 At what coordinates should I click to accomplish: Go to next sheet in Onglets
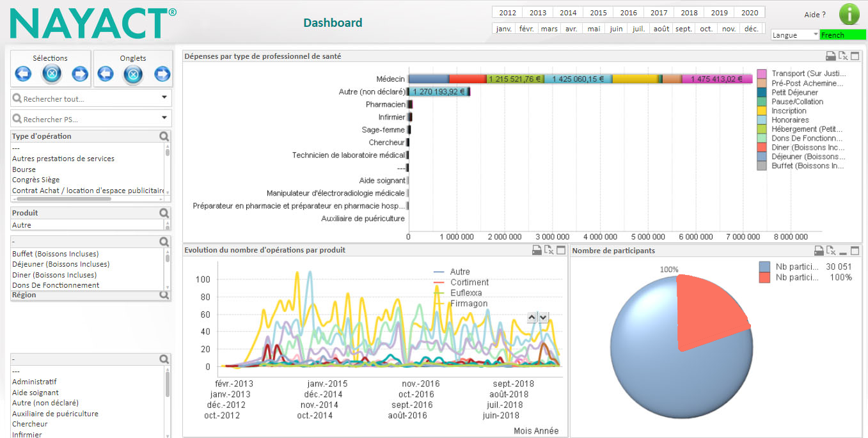point(162,74)
